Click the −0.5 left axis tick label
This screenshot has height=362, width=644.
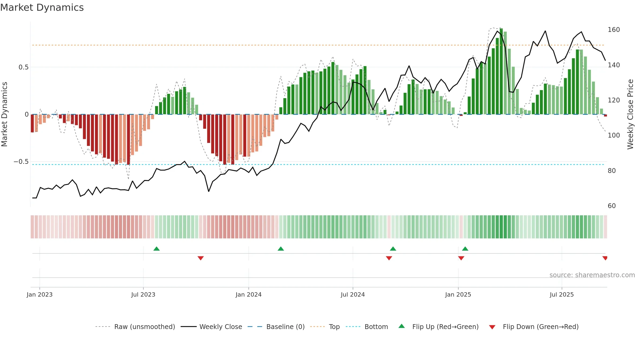[21, 162]
